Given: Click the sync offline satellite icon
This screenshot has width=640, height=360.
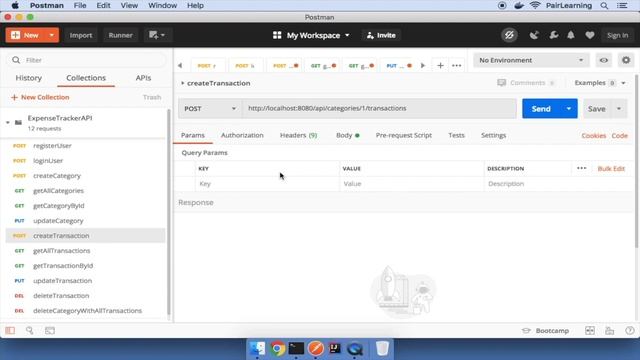Looking at the screenshot, I should click(509, 35).
